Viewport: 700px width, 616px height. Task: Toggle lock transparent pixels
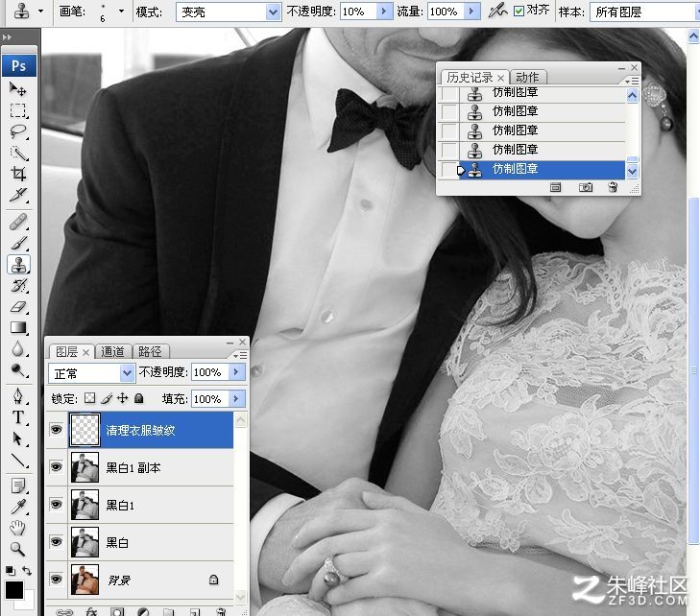point(89,398)
